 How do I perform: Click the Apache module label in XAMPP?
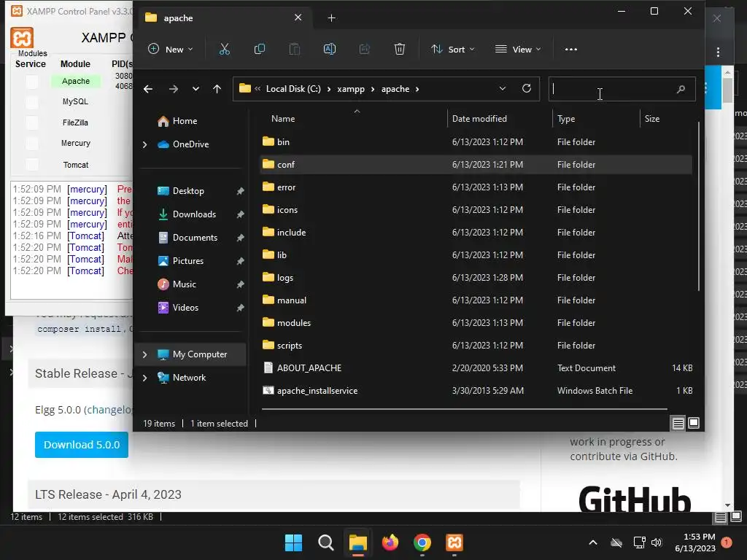(x=76, y=81)
